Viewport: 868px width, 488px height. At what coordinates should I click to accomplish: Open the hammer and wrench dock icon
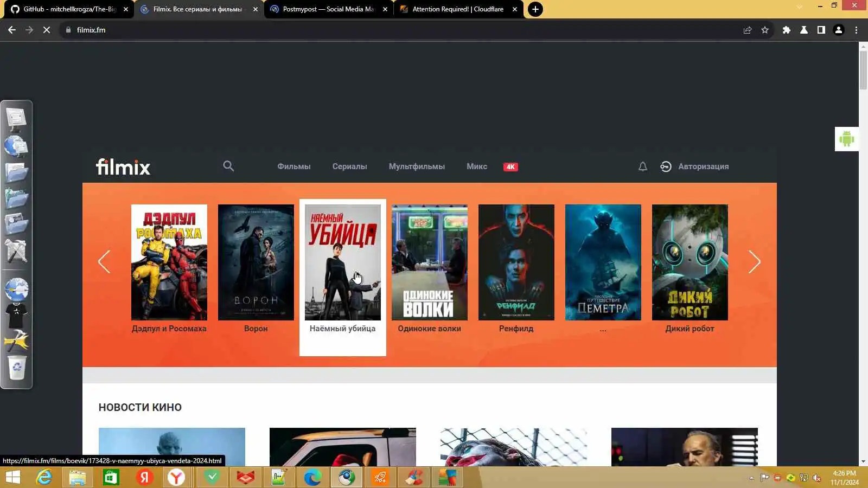16,341
